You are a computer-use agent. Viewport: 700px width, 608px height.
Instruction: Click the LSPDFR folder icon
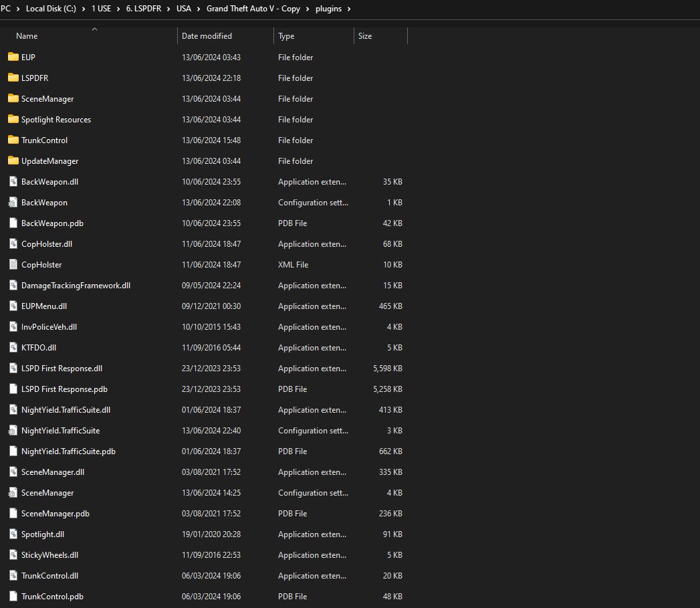13,78
